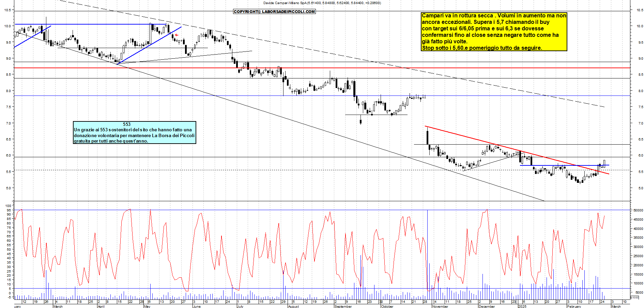
Task: Click the COPYRIGHT@ LABORSADEIPICCOLI.COM label
Action: (x=274, y=12)
